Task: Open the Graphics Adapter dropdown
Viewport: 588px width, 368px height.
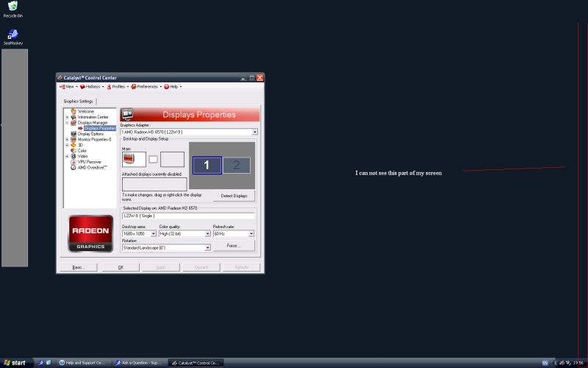Action: pos(254,132)
